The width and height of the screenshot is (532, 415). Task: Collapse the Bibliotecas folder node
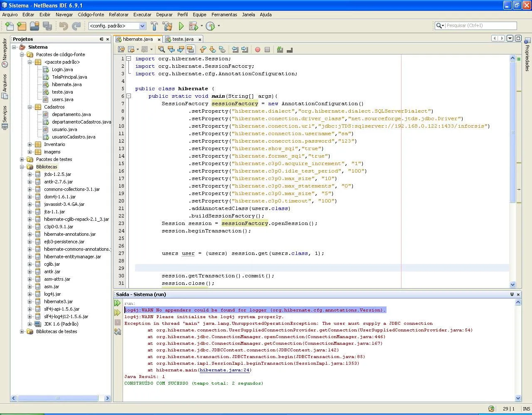point(22,167)
